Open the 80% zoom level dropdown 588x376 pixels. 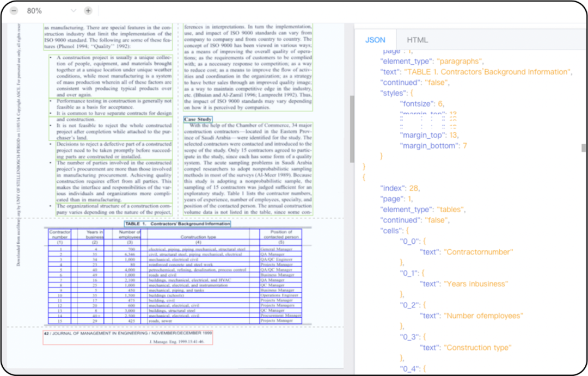73,11
